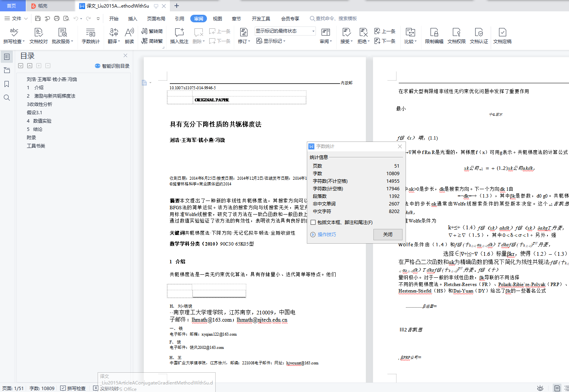569x392 pixels.
Task: Check 包括文本框、脚注和尾注 checkbox
Action: click(x=313, y=222)
